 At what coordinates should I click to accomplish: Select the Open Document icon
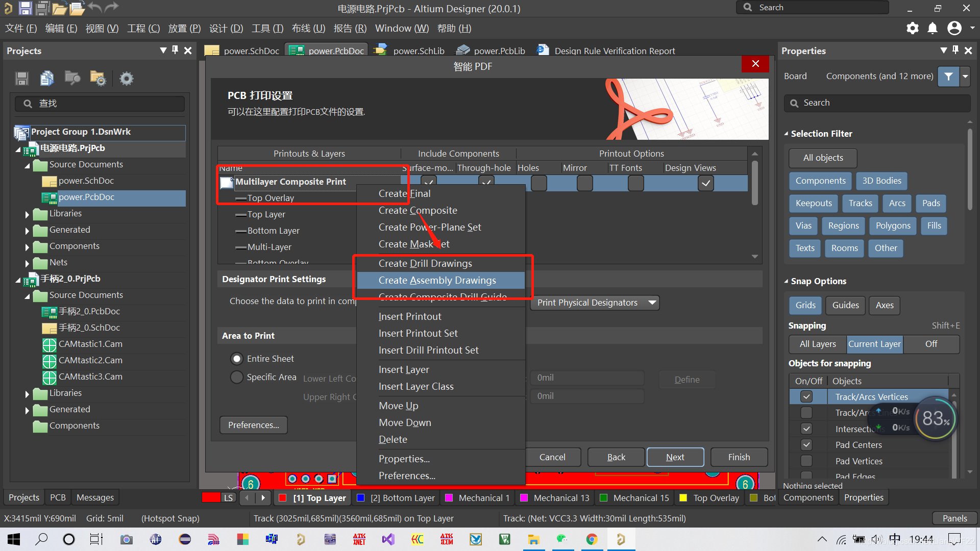(x=76, y=8)
